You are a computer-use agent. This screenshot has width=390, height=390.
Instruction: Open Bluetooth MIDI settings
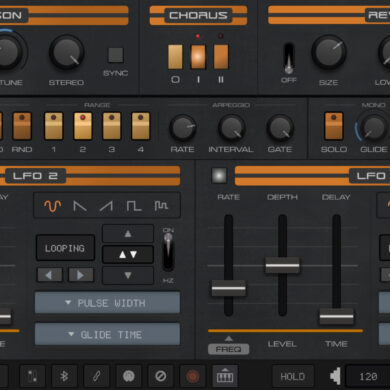coord(64,376)
